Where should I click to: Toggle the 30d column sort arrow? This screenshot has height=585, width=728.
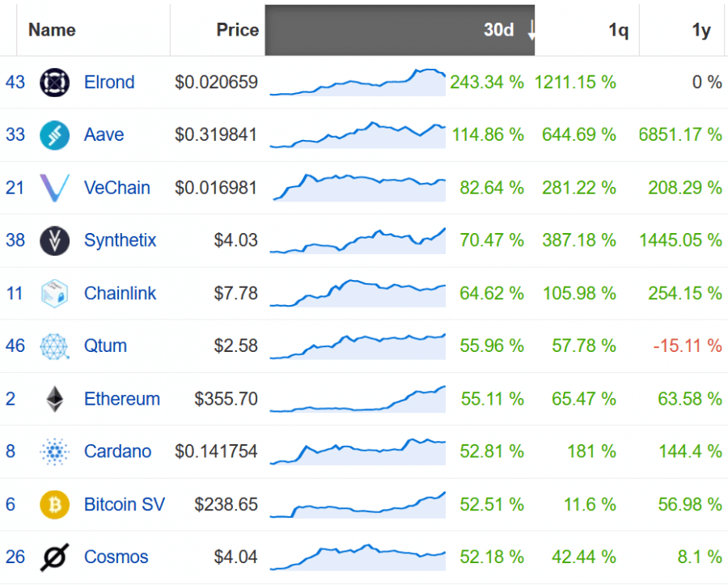click(x=531, y=31)
